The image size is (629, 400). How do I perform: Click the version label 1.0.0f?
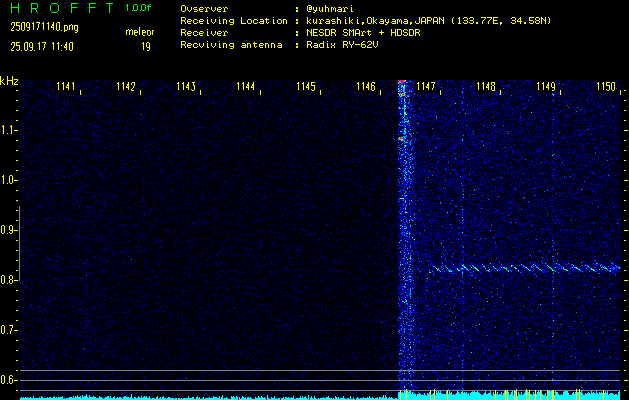pyautogui.click(x=138, y=8)
